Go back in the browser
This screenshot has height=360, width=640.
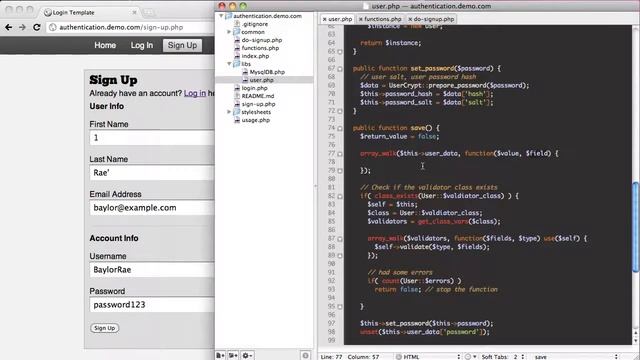(x=8, y=27)
